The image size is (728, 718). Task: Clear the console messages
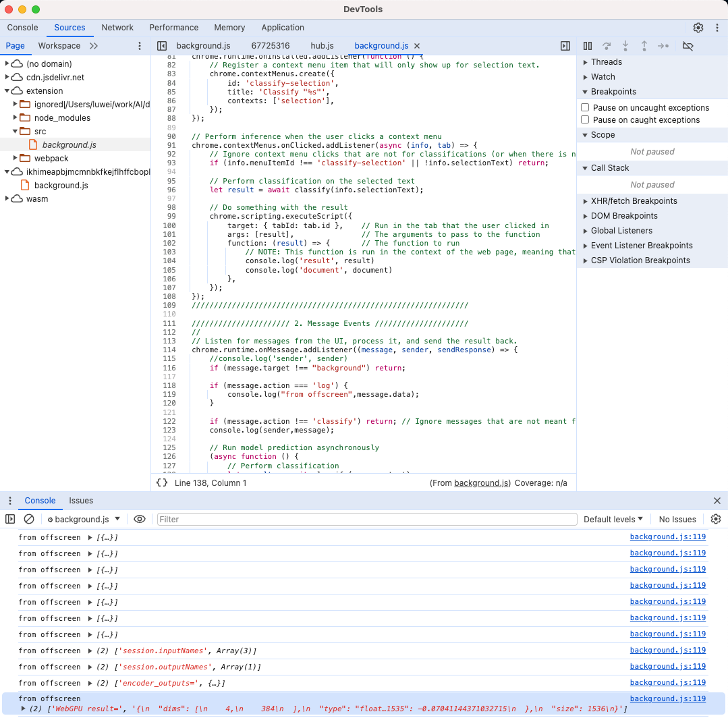(28, 519)
